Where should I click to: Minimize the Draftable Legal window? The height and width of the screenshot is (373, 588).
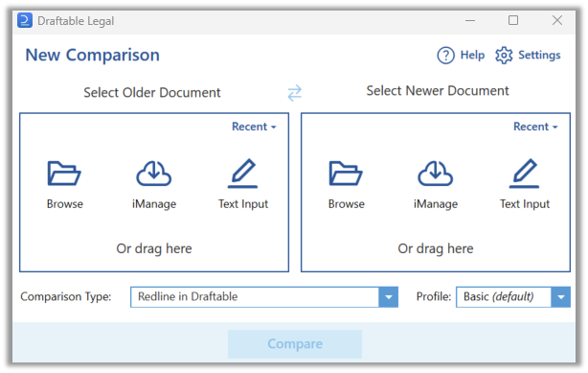coord(470,21)
